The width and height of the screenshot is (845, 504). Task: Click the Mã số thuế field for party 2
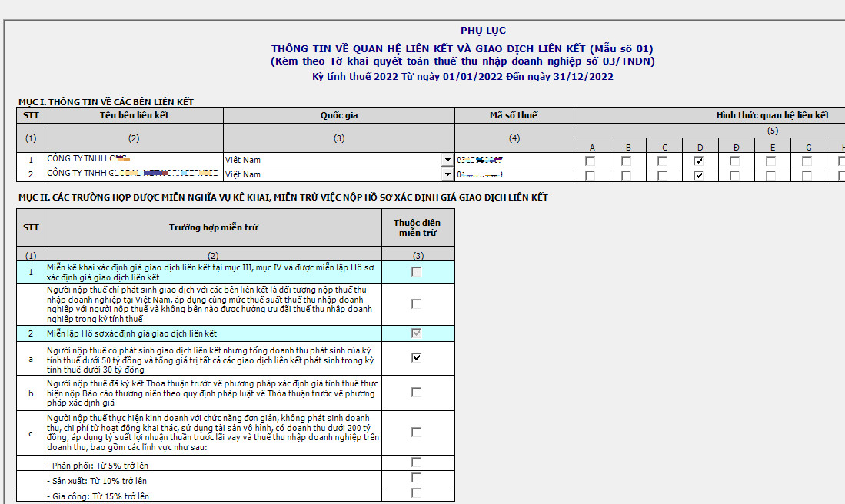514,174
